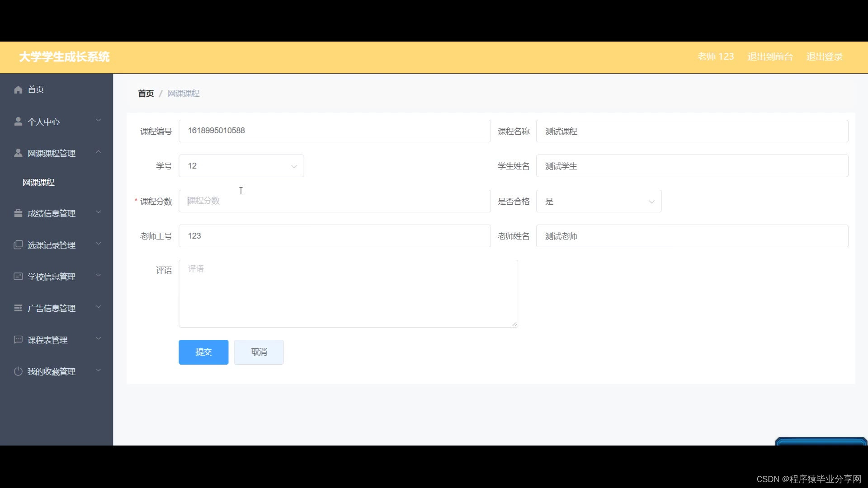The image size is (868, 488).
Task: Focus the 课程分数 input field
Action: (x=335, y=201)
